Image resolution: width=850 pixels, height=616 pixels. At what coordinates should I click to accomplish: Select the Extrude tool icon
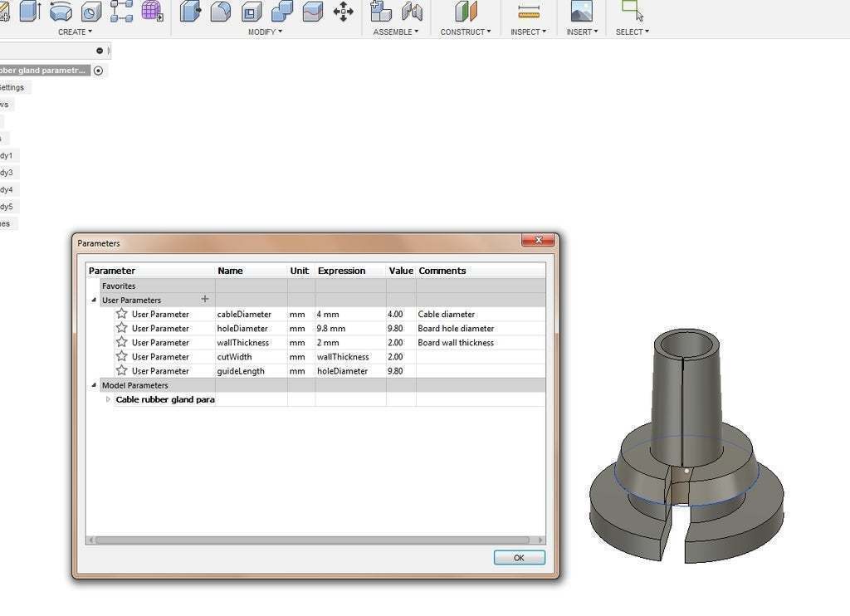tap(30, 11)
